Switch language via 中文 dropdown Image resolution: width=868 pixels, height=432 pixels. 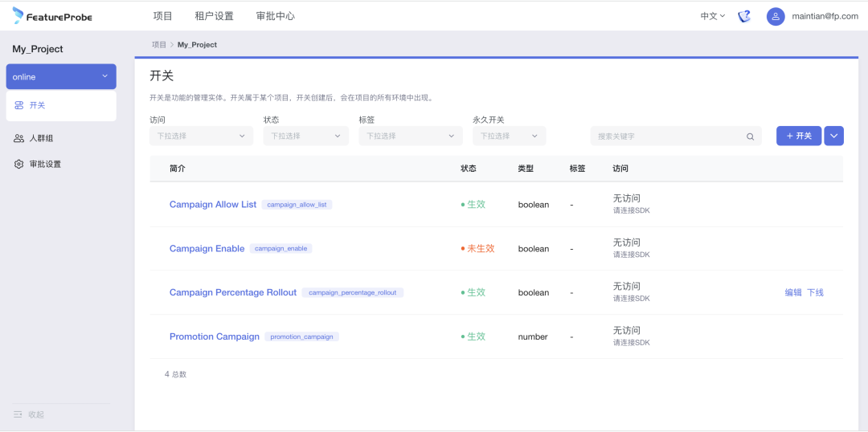[x=712, y=16]
